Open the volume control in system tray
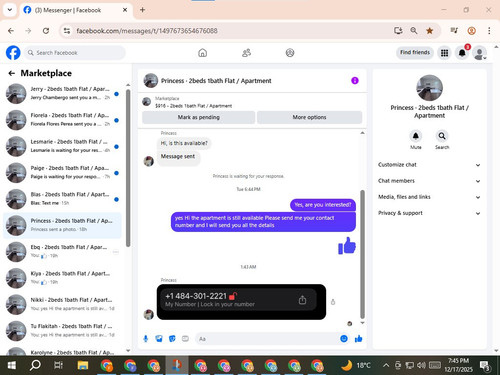 (421, 365)
